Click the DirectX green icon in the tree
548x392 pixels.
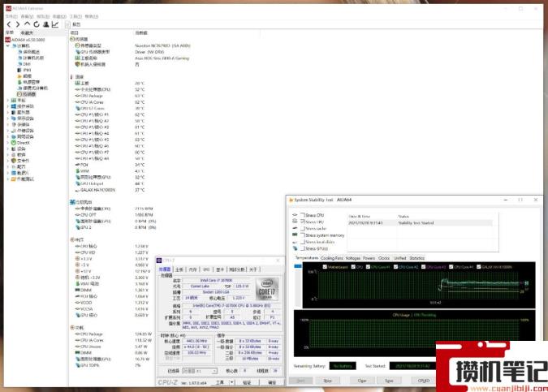tap(14, 143)
